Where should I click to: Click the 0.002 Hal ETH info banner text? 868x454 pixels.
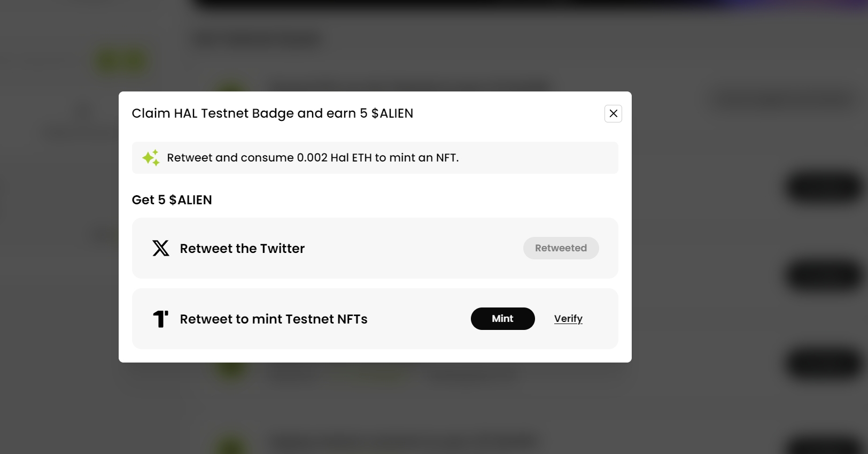tap(313, 158)
